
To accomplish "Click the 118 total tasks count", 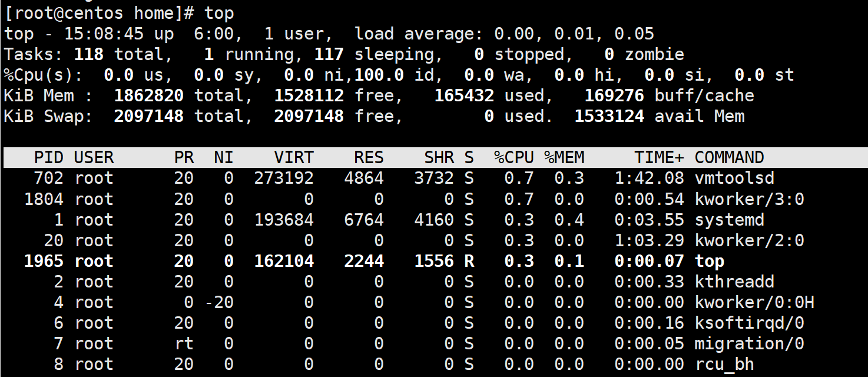I will (x=88, y=54).
